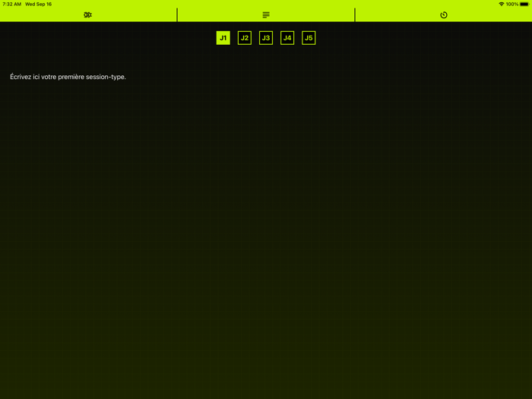Open the timer stopwatch icon
This screenshot has height=399, width=532.
(x=444, y=14)
